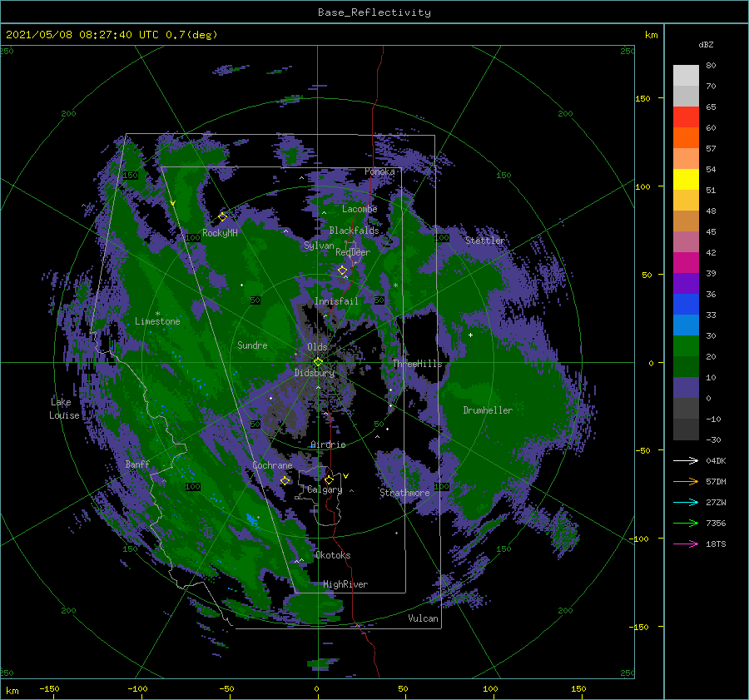Click the Calgary city label
The image size is (749, 700).
point(325,489)
